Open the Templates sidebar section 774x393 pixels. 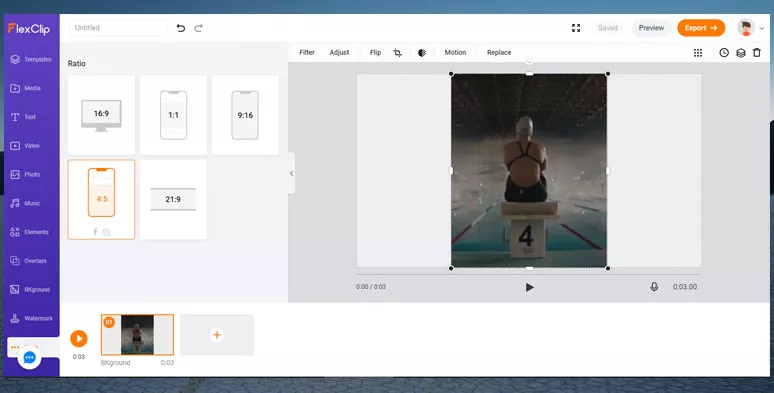pos(31,59)
